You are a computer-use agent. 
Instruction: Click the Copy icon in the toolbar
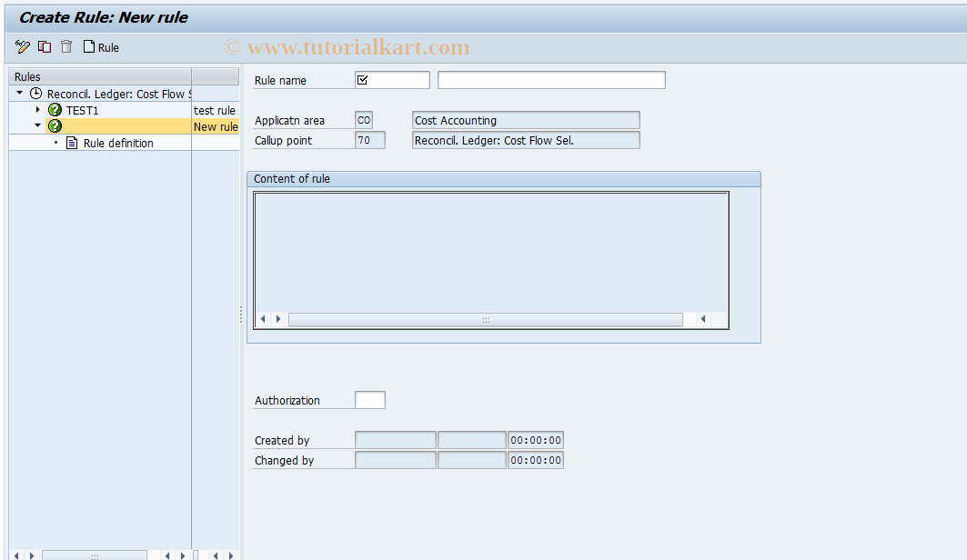coord(44,46)
